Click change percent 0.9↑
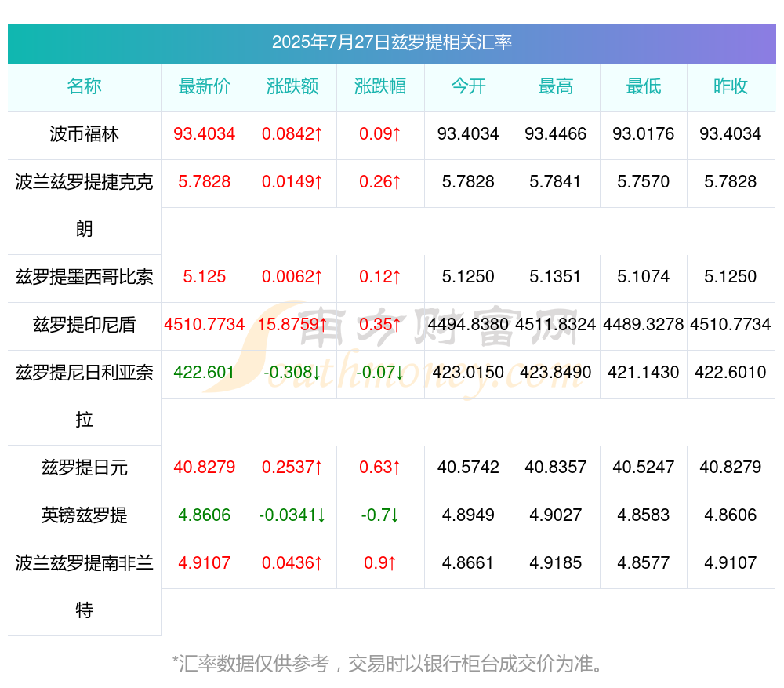 tap(380, 563)
